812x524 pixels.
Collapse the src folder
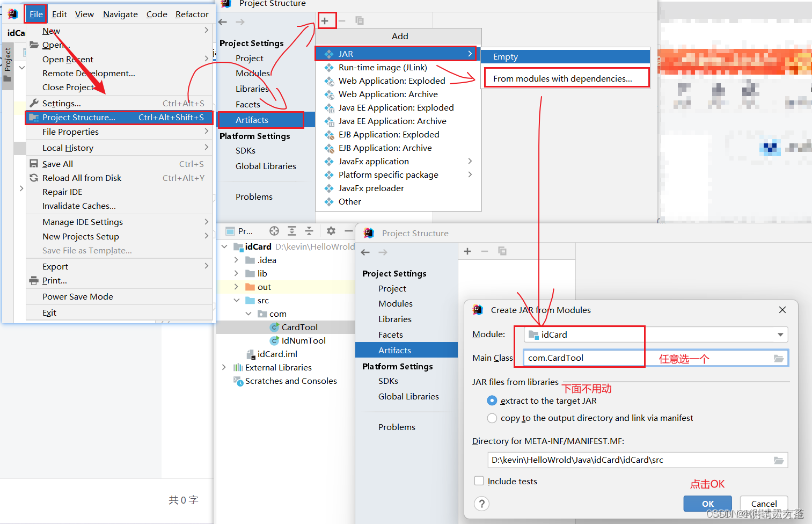pyautogui.click(x=236, y=300)
